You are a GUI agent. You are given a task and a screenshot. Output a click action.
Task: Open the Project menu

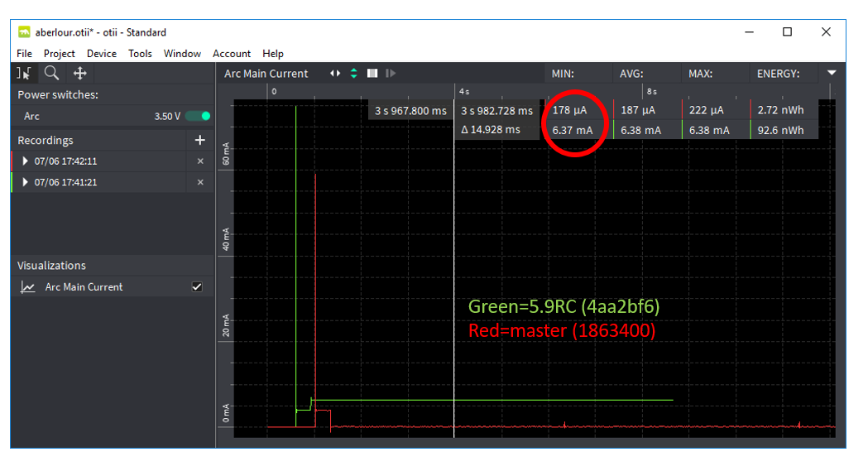tap(60, 54)
